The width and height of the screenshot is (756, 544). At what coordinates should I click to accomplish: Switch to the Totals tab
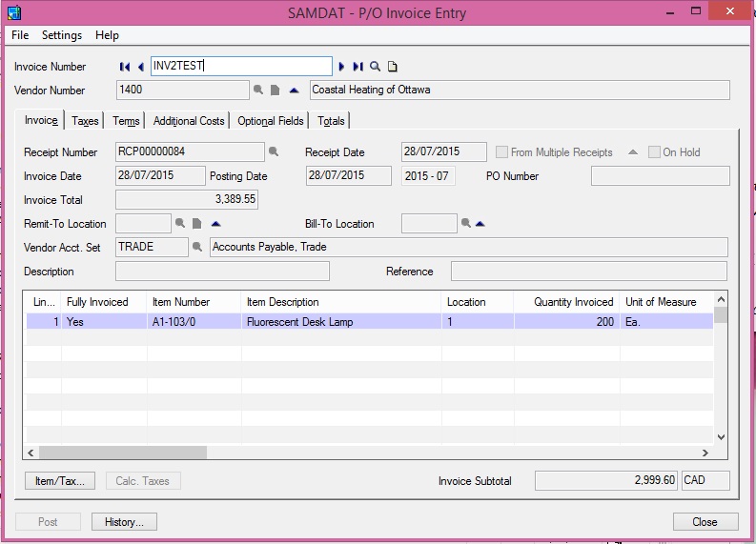(x=331, y=121)
